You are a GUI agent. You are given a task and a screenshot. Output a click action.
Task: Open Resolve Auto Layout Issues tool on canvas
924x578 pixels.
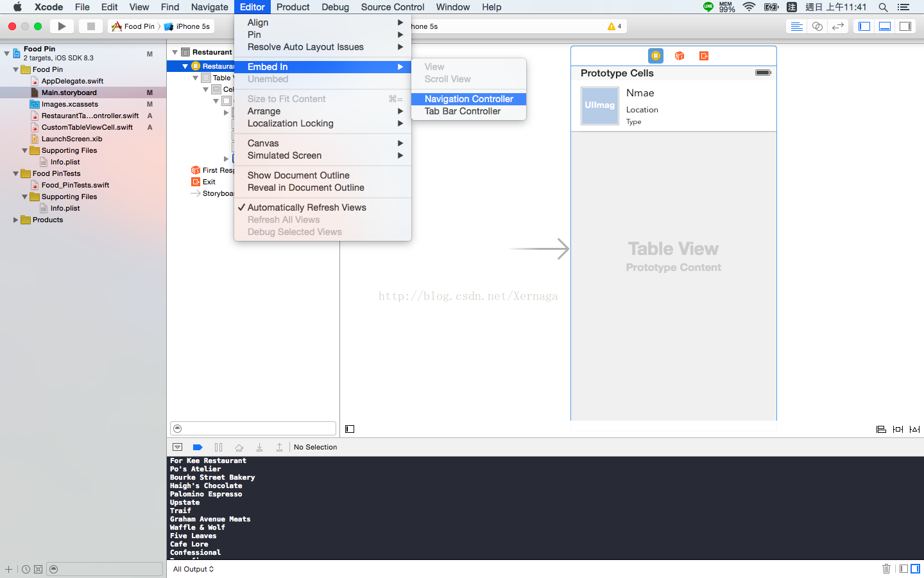click(x=914, y=429)
